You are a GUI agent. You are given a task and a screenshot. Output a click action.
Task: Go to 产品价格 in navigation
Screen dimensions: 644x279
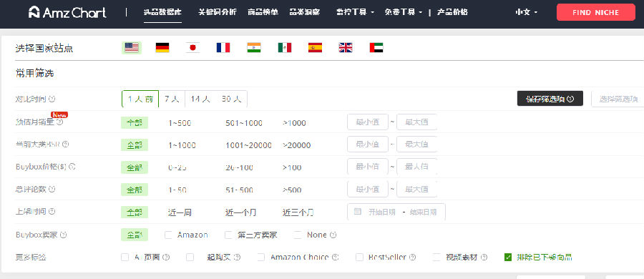[452, 12]
